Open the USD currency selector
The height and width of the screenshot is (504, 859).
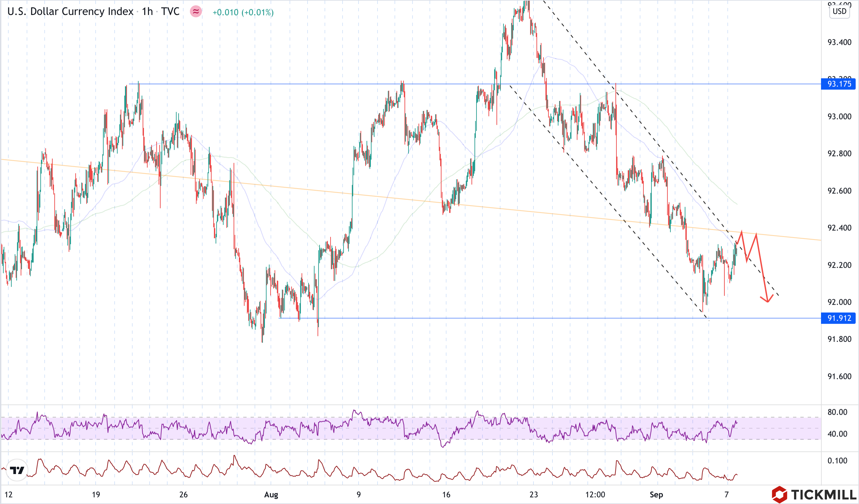point(839,11)
